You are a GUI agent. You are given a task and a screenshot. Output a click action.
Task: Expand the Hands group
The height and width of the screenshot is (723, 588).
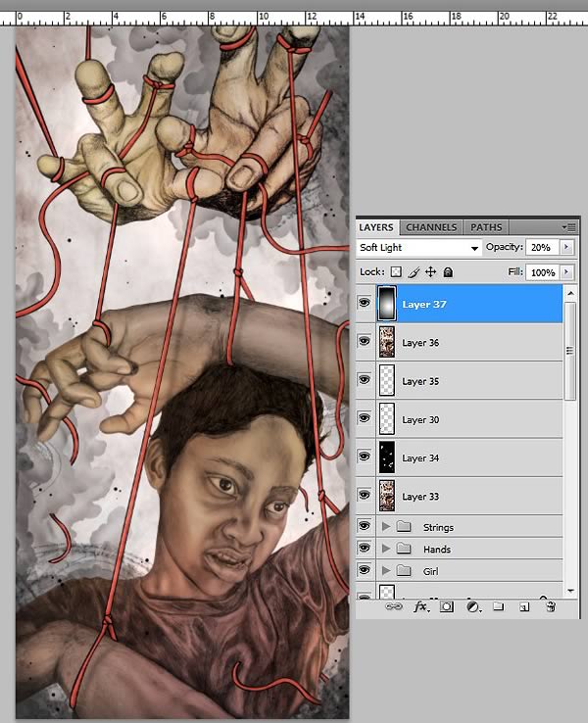coord(386,548)
